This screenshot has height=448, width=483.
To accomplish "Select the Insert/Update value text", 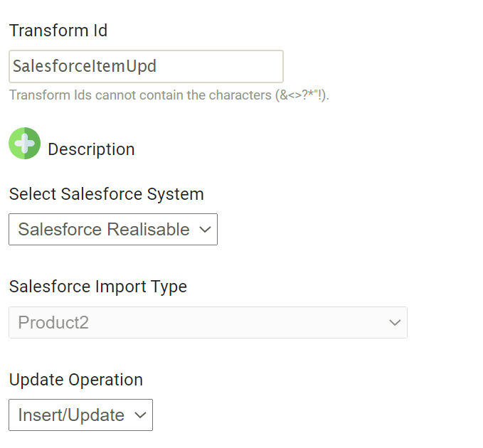I will pos(71,415).
